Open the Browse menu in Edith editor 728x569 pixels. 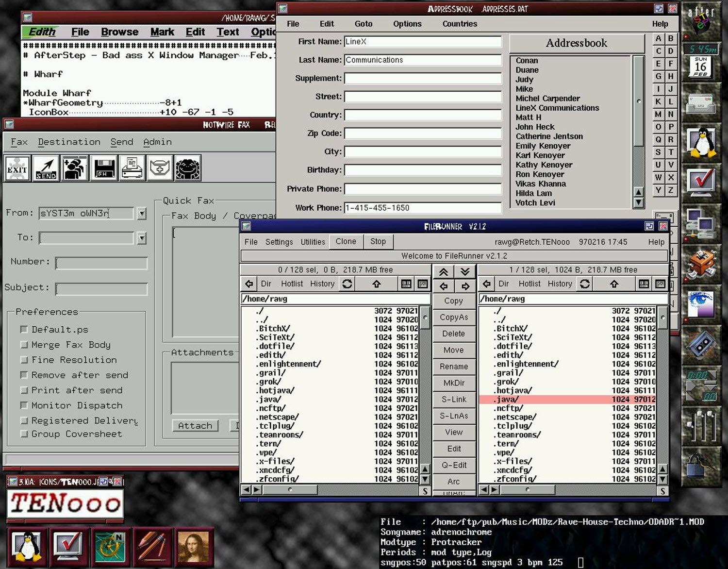pos(120,32)
